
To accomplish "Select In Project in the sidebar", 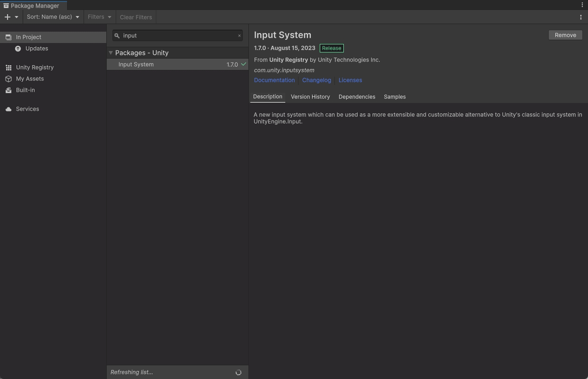I will (28, 37).
